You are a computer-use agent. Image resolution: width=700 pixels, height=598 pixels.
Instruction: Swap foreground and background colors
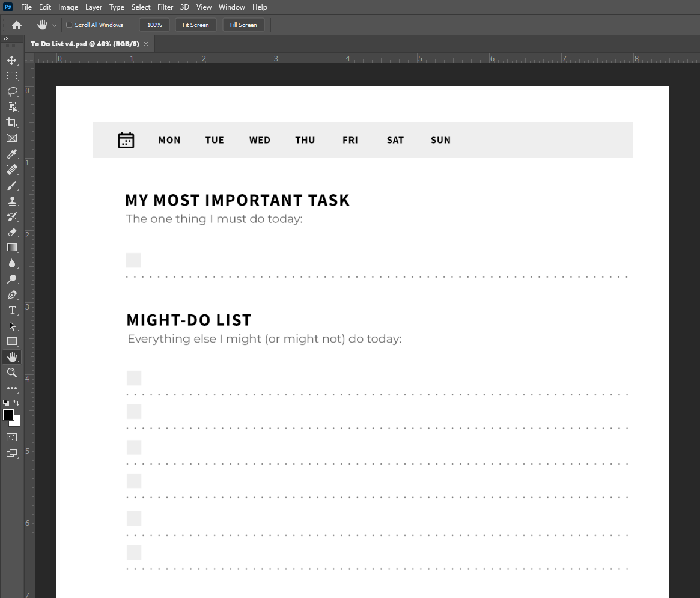(16, 403)
